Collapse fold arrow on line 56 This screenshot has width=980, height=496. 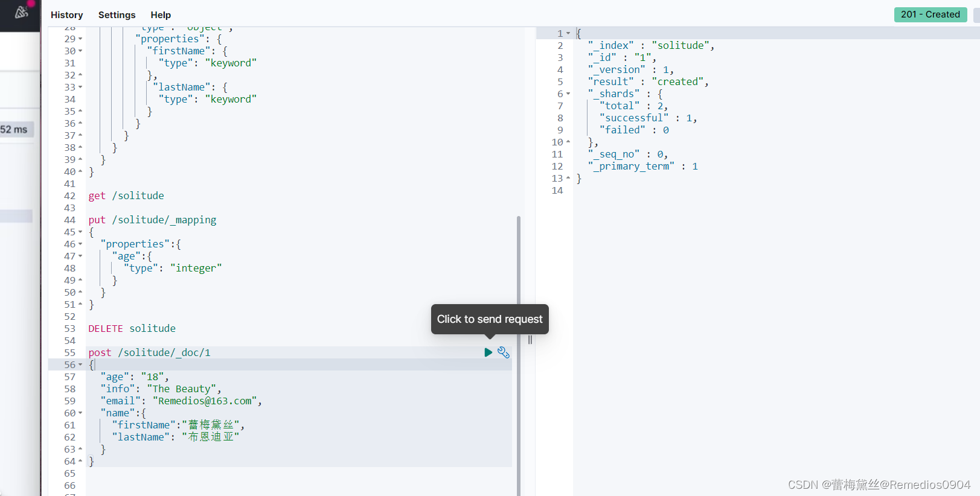[x=80, y=365]
